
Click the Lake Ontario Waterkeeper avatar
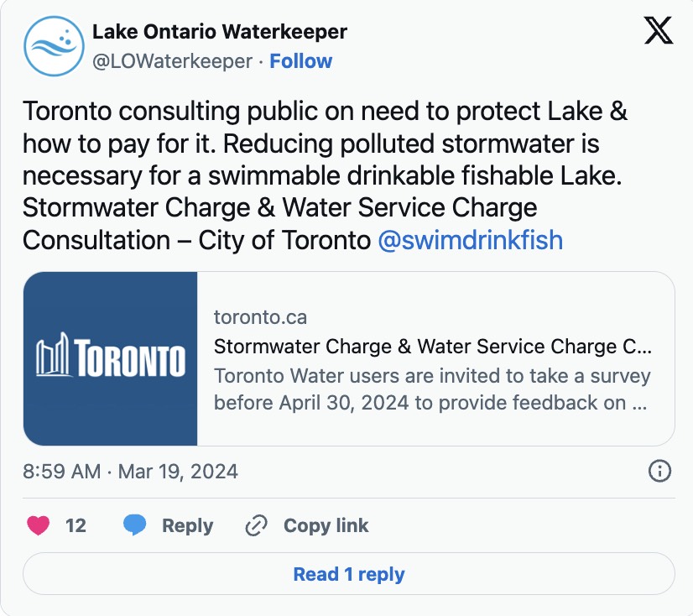click(55, 46)
